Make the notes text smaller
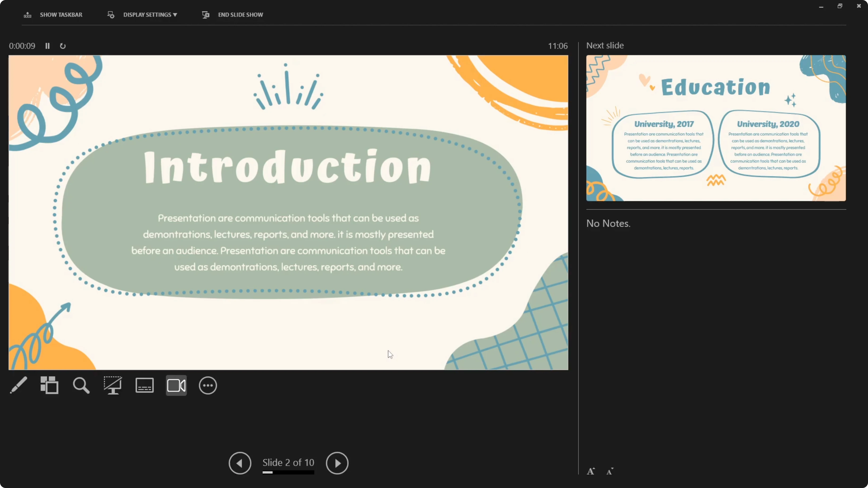The height and width of the screenshot is (488, 868). [x=610, y=471]
